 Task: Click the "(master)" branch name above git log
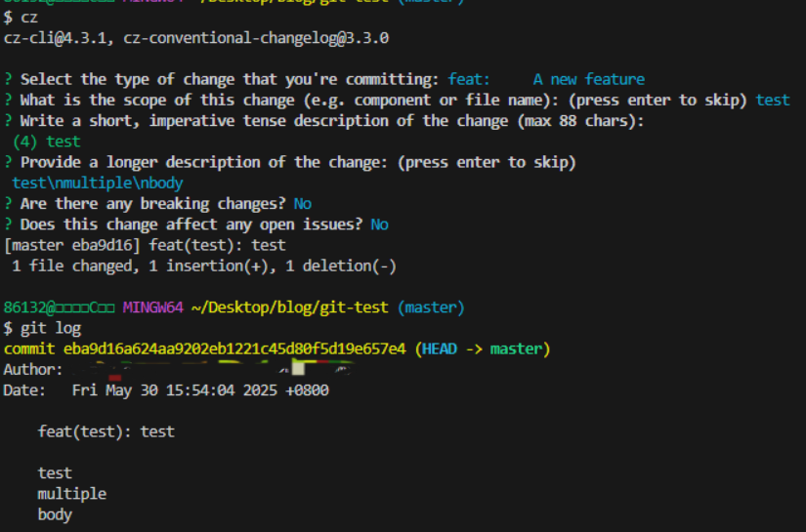pos(432,307)
